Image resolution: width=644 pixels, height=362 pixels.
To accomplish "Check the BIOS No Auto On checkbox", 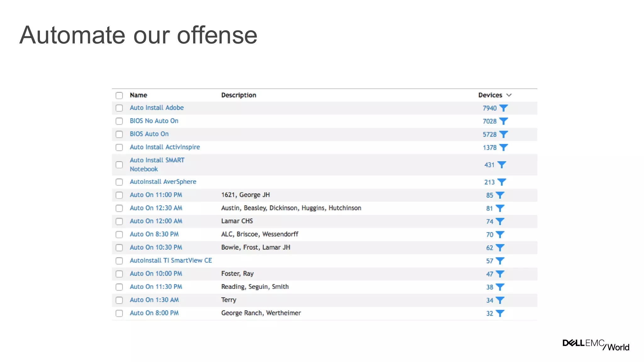I will coord(119,121).
